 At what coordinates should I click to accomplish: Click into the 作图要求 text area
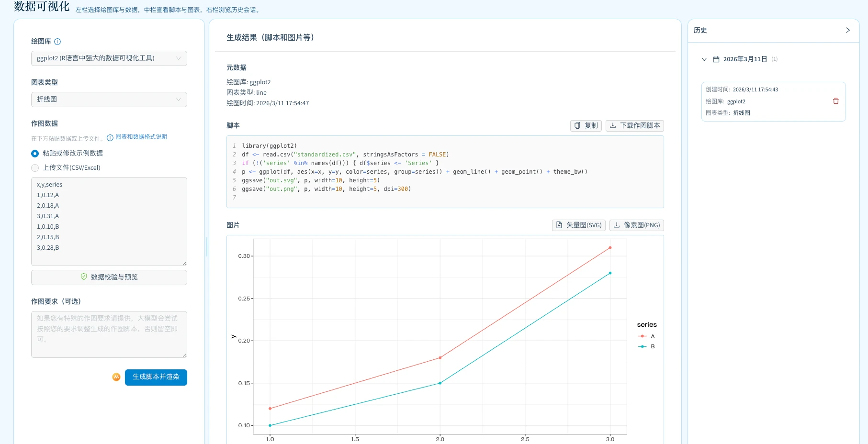point(109,334)
